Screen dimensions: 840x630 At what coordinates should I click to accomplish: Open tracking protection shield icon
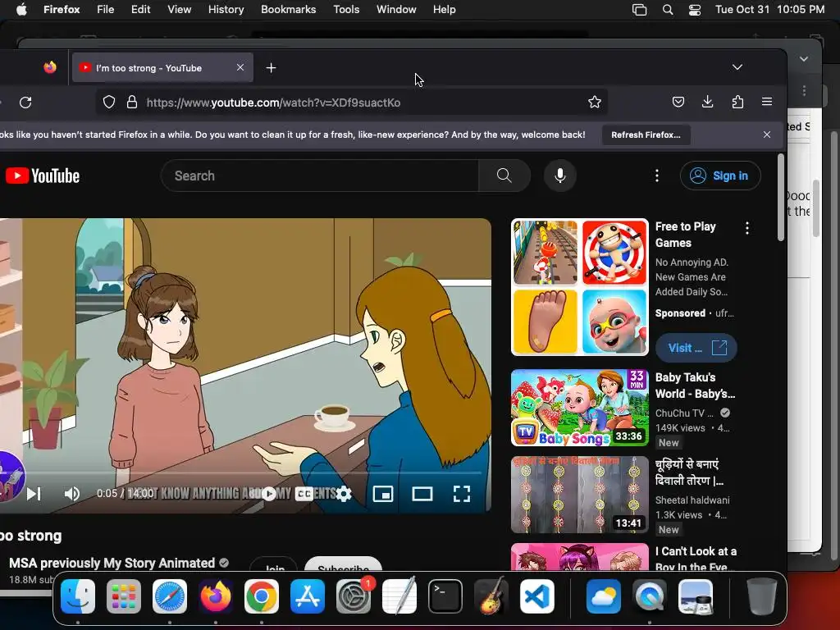109,103
